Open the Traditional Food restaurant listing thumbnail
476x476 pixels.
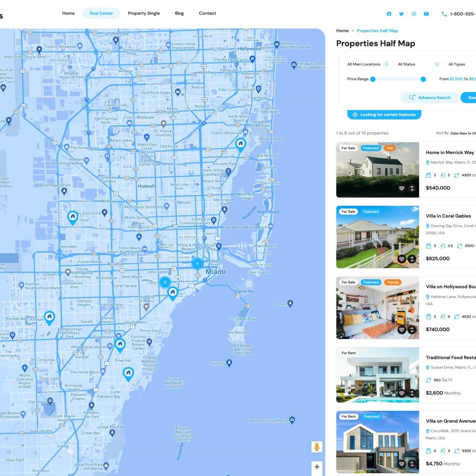(377, 375)
